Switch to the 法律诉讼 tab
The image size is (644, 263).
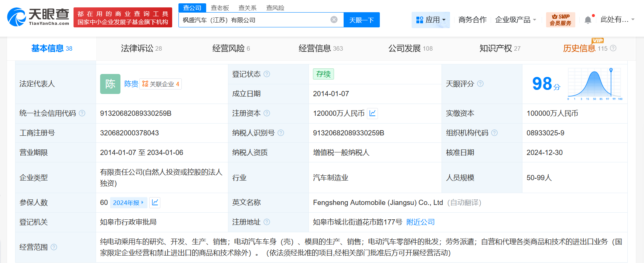tap(141, 48)
